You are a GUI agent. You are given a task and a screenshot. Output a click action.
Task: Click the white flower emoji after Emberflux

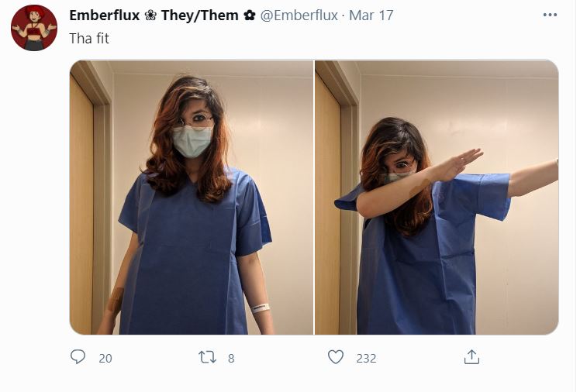(150, 15)
